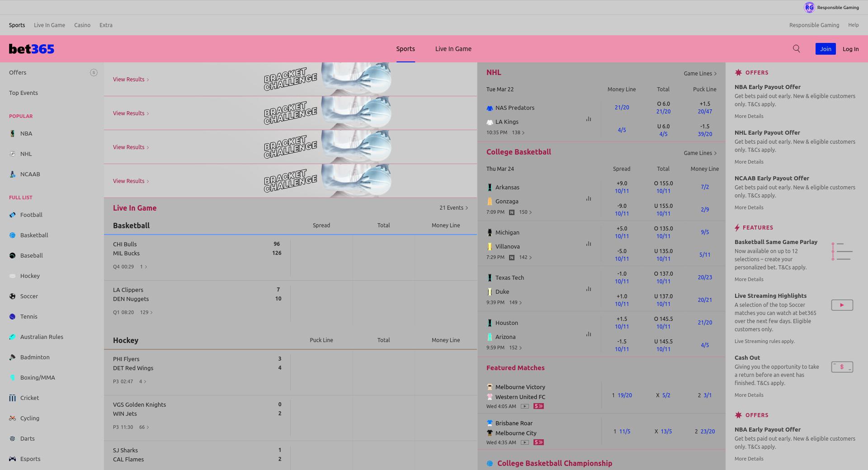868x470 pixels.
Task: Open stats chart icon for Michigan vs Villanova
Action: (589, 244)
